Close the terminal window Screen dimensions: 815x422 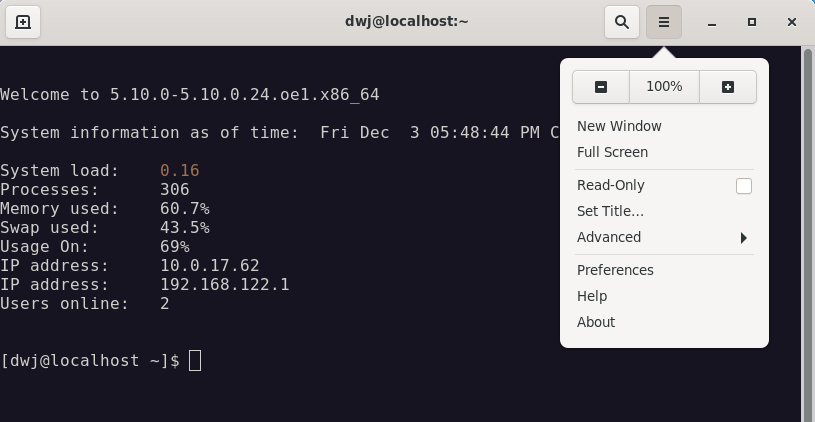pos(792,22)
